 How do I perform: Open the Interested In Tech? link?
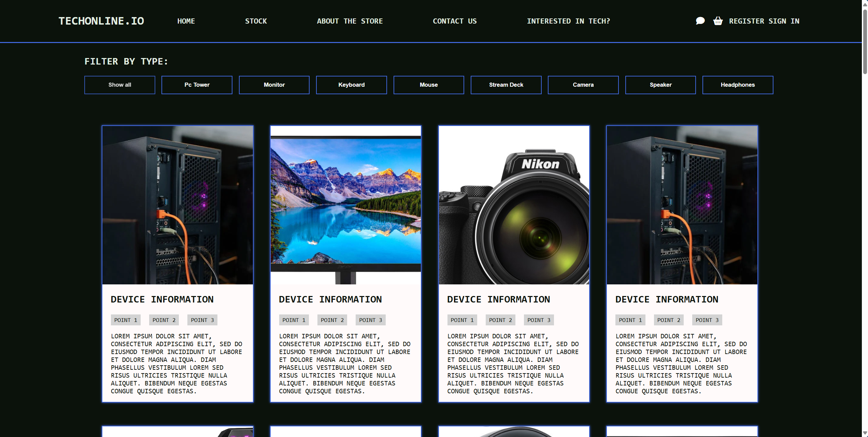568,21
